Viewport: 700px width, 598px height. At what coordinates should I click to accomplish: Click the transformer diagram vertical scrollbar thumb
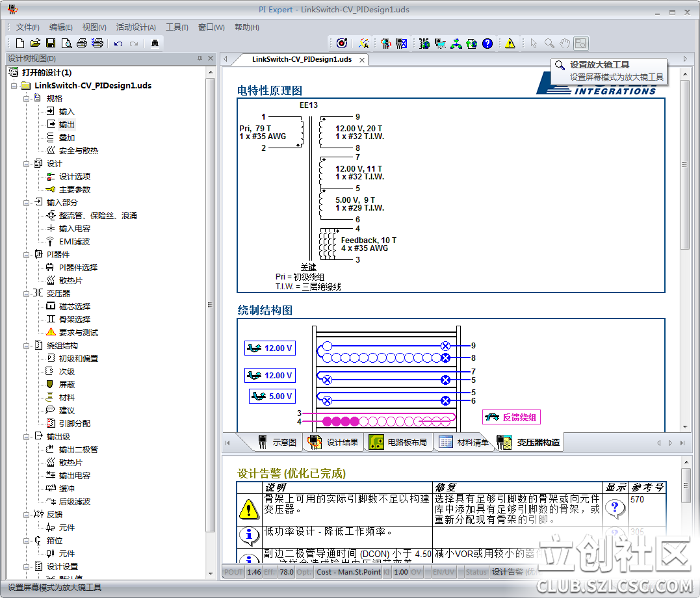[x=685, y=164]
